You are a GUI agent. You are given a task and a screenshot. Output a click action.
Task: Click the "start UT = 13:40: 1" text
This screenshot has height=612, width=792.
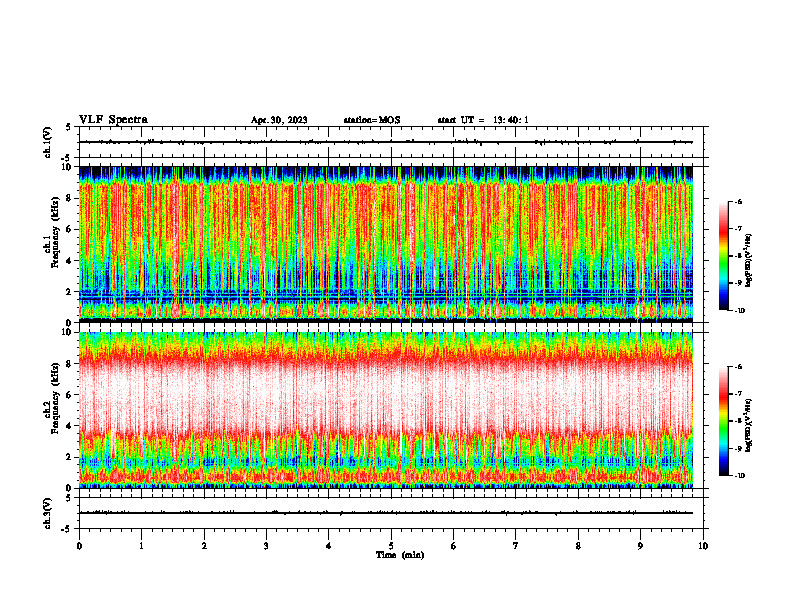point(483,120)
